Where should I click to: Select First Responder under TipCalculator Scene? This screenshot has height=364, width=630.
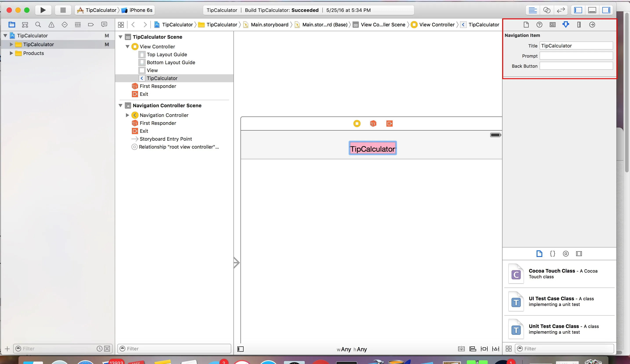tap(157, 86)
